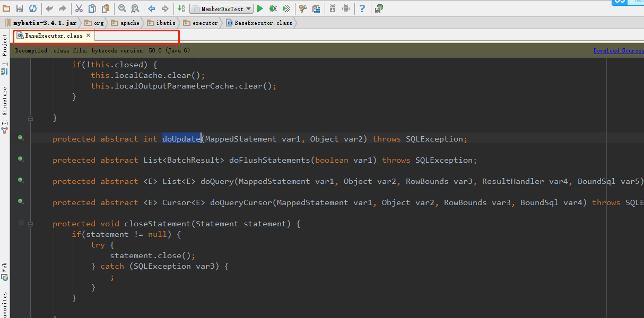Screen dimensions: 644x318
Task: Click the last toolbar chip-like plugin icon
Action: 379,8
